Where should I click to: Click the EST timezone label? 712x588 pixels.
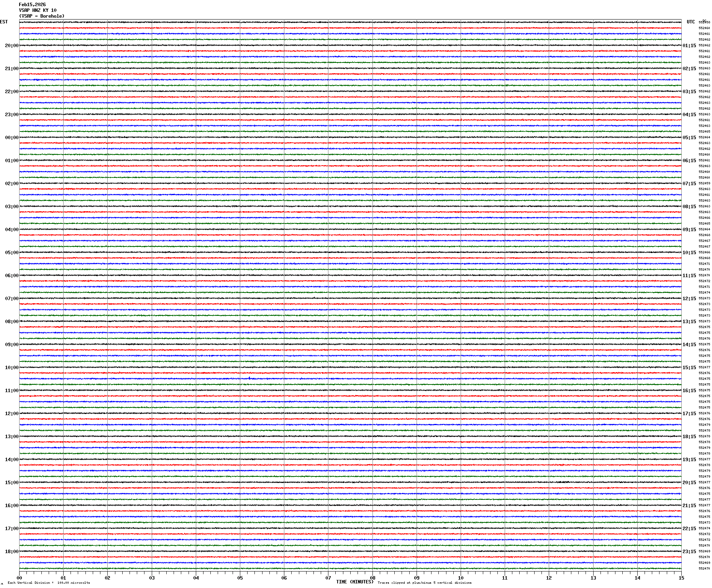(4, 22)
